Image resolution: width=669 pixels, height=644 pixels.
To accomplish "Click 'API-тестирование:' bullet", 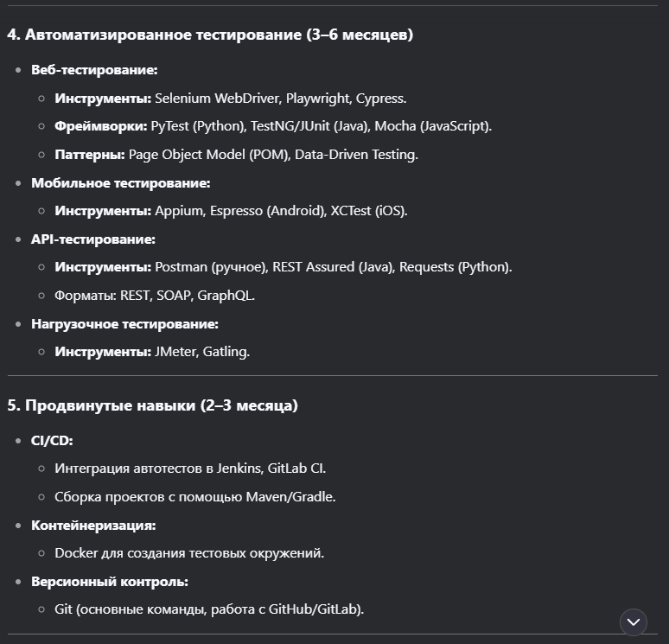I will click(93, 239).
